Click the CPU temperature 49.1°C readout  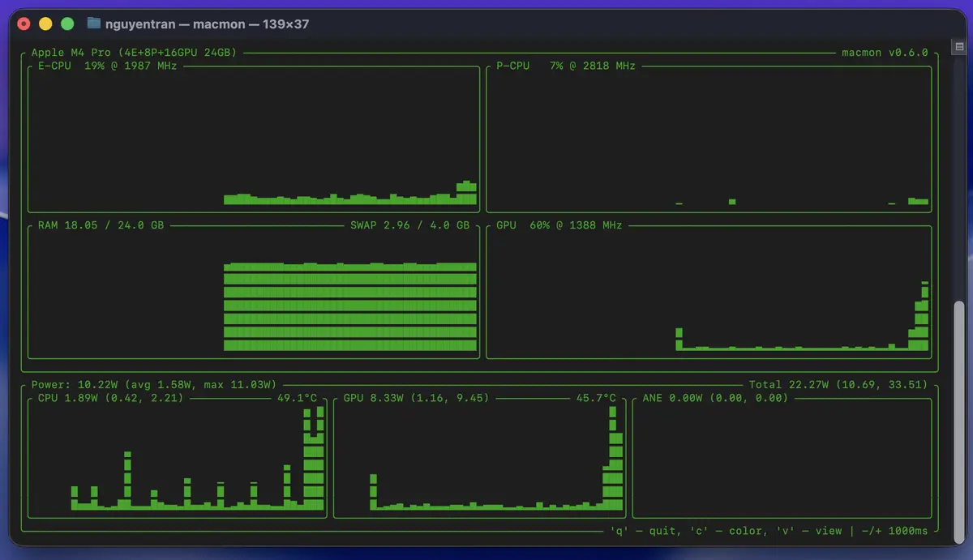(300, 399)
